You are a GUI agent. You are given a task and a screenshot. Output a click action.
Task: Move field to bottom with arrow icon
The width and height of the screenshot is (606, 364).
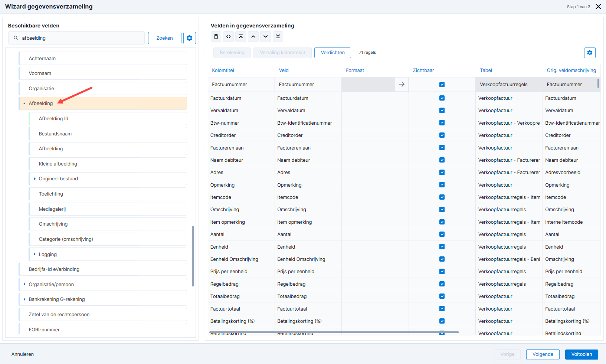tap(278, 37)
